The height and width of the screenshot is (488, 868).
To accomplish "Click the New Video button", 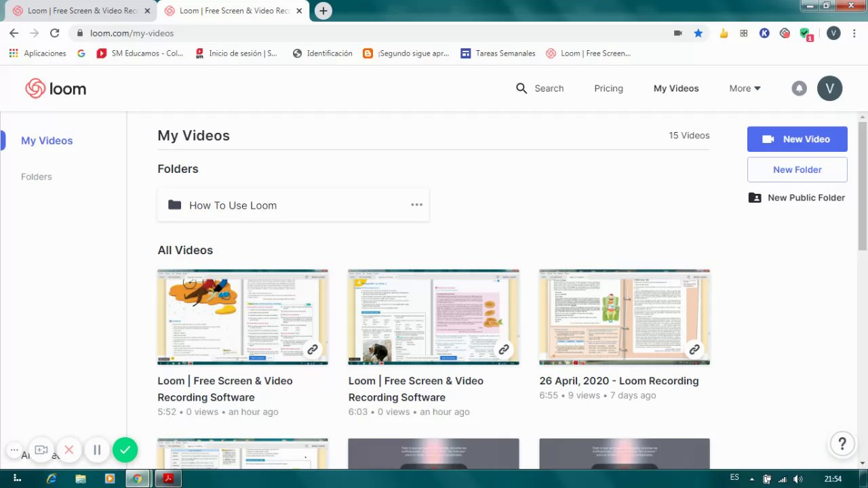I will click(797, 139).
